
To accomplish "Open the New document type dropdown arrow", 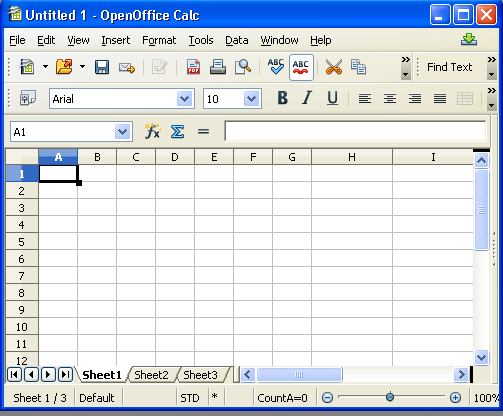I will tap(45, 67).
